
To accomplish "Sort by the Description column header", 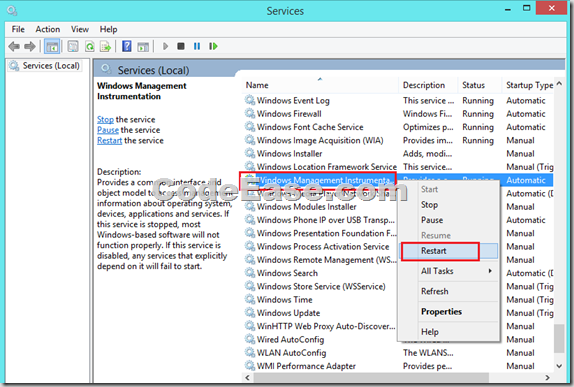I will pos(428,85).
